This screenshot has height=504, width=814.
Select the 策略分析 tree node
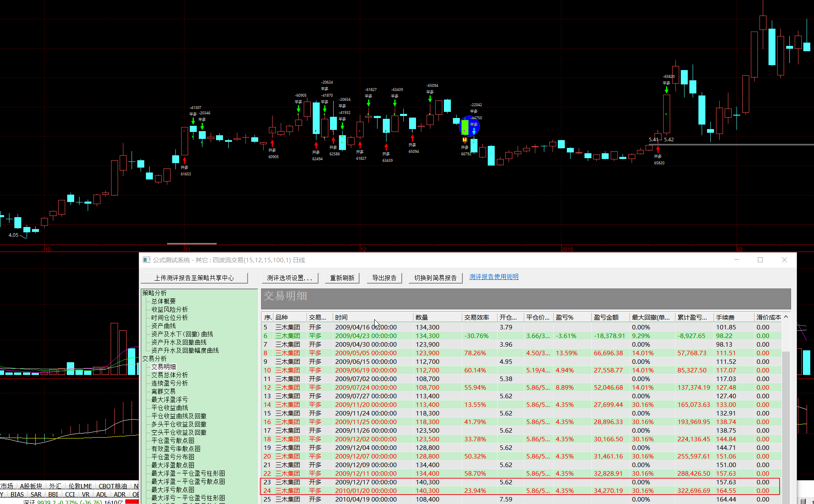(155, 293)
